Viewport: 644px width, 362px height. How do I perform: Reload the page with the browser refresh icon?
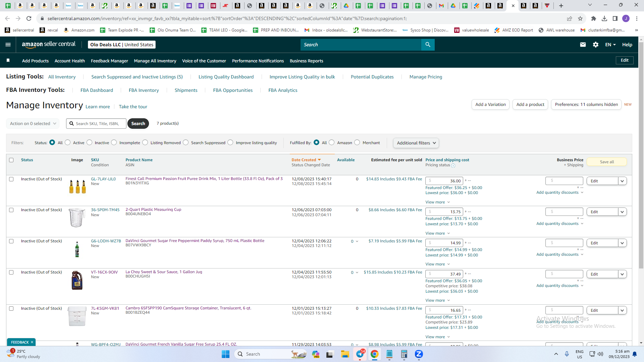[29, 18]
